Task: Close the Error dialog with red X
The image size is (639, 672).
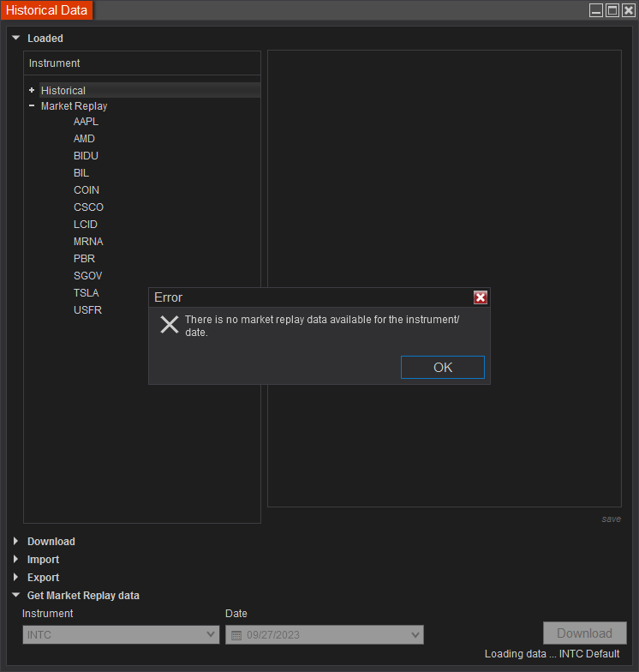Action: tap(480, 297)
